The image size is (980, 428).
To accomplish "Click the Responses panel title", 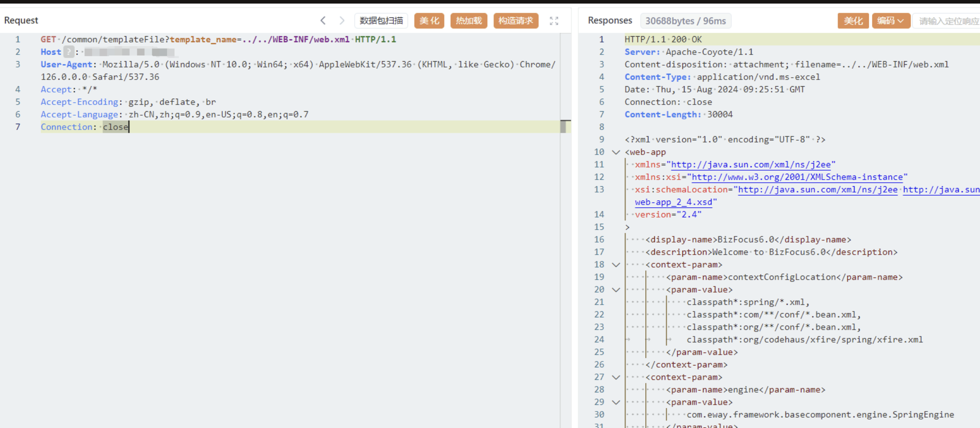I will 610,20.
